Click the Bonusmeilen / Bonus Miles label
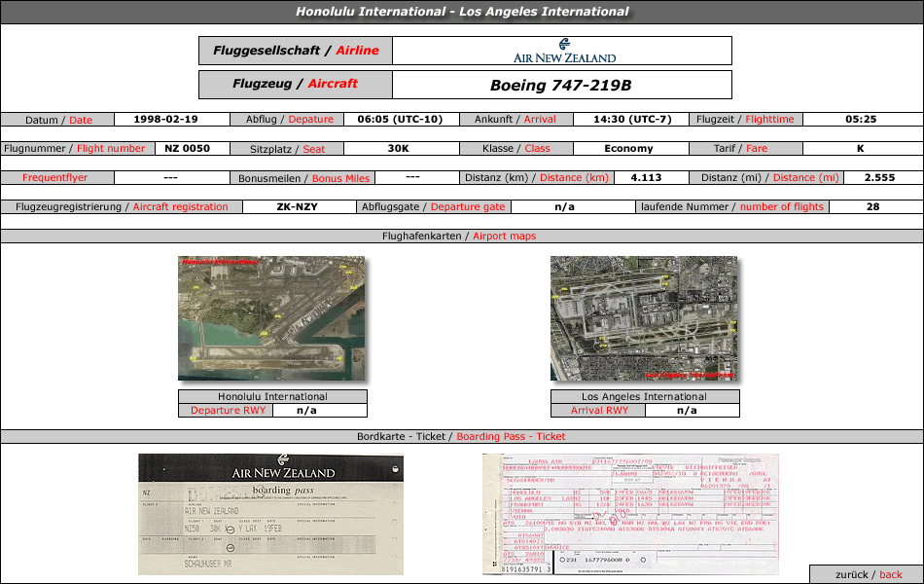 click(302, 178)
